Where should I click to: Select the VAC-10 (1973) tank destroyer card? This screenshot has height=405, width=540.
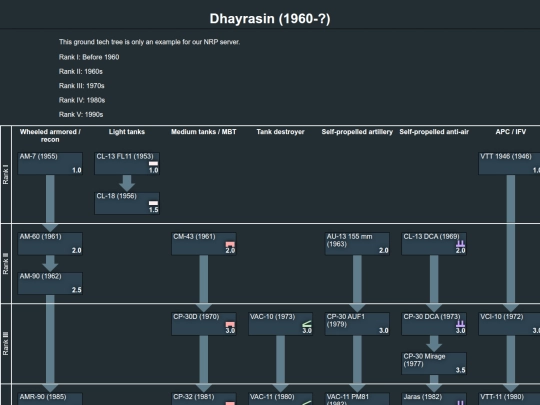pyautogui.click(x=280, y=324)
